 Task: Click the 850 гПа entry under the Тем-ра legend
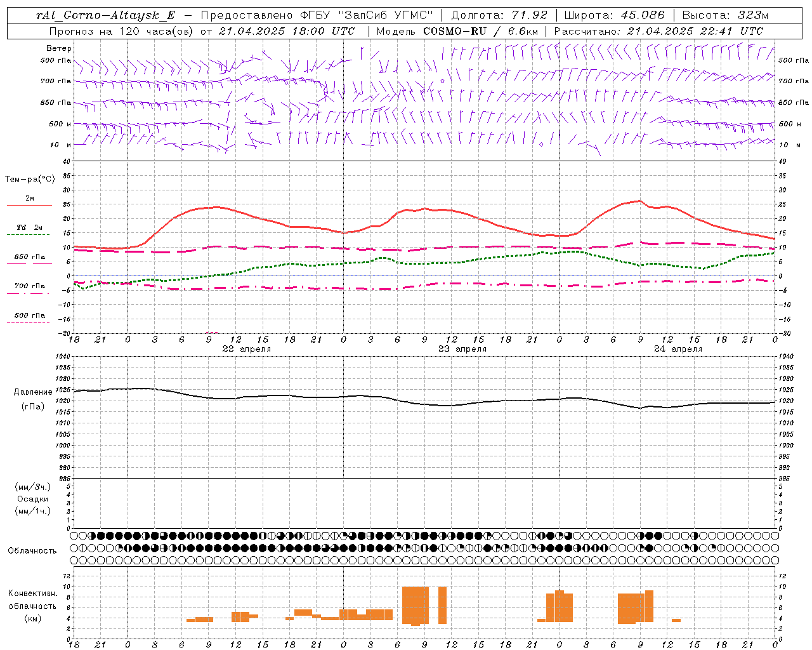click(x=30, y=257)
